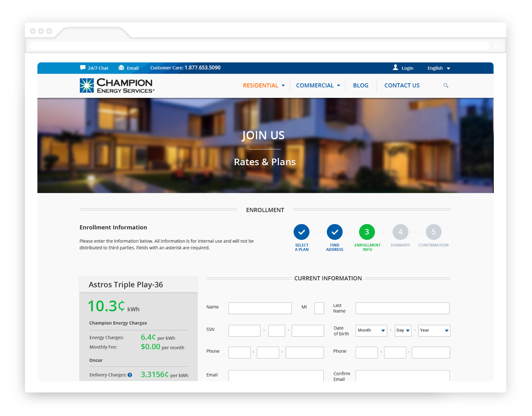Click the right Phone area code field
This screenshot has width=532, height=416.
click(367, 352)
